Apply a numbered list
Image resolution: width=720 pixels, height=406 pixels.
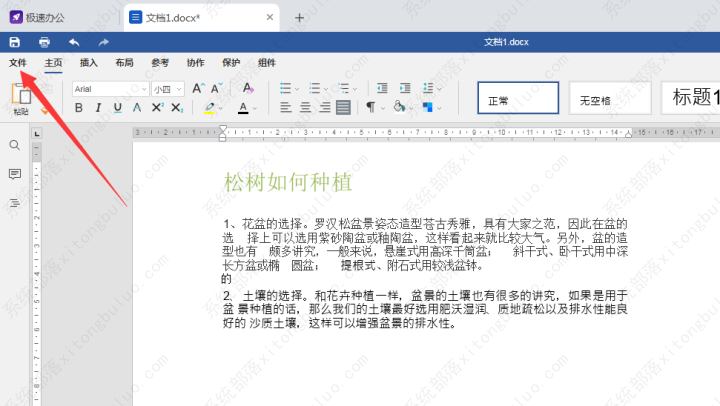[x=315, y=88]
